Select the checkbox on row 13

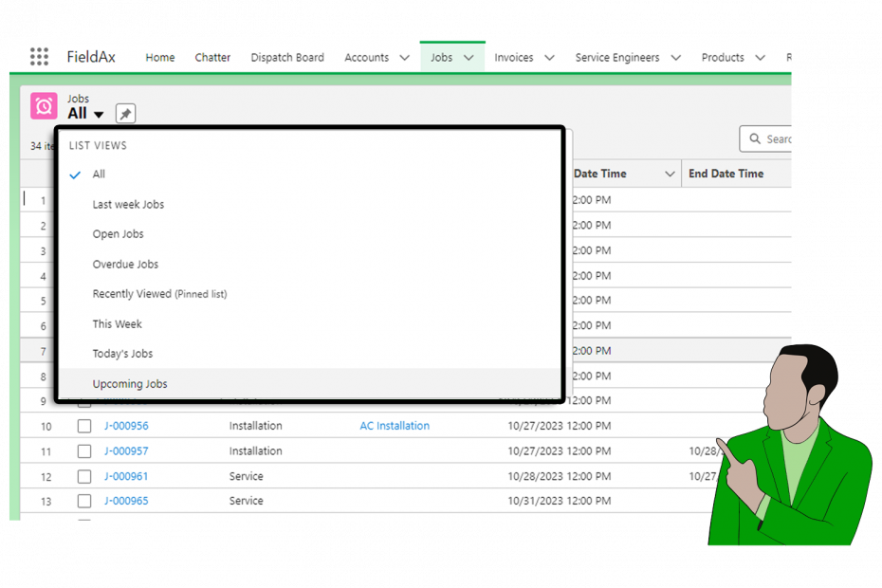tap(83, 501)
